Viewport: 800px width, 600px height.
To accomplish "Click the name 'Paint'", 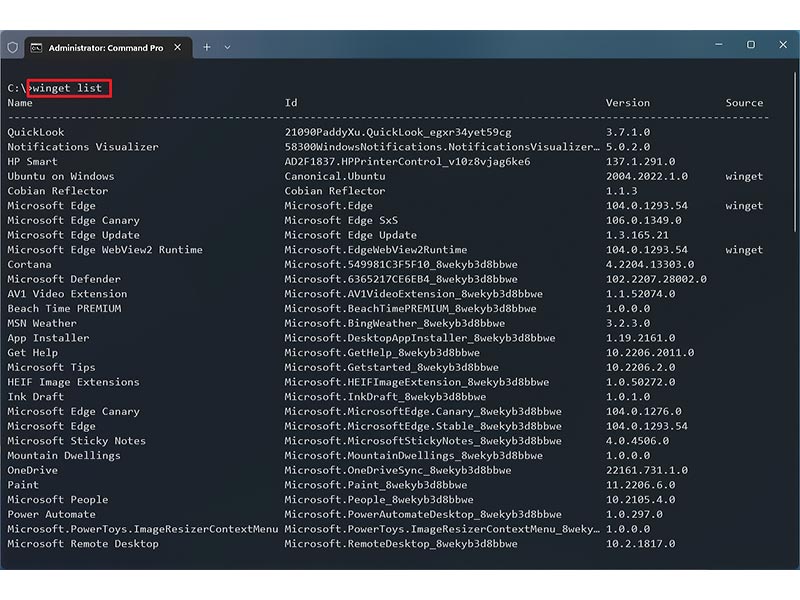I will pos(23,485).
